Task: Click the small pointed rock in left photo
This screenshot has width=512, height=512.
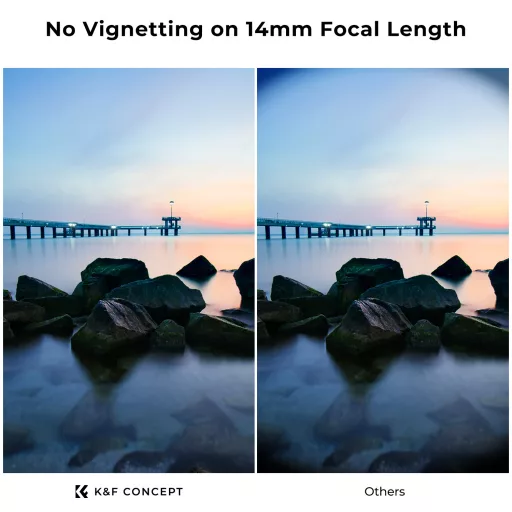Action: [197, 266]
